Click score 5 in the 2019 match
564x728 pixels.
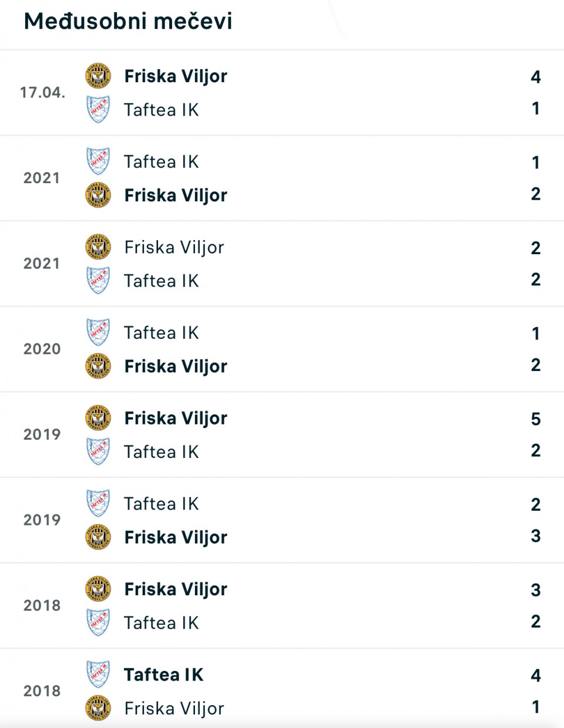click(536, 419)
